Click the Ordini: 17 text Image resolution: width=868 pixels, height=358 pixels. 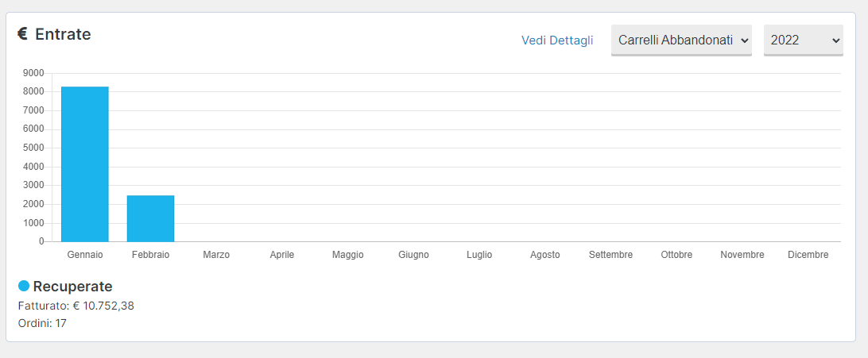point(42,323)
